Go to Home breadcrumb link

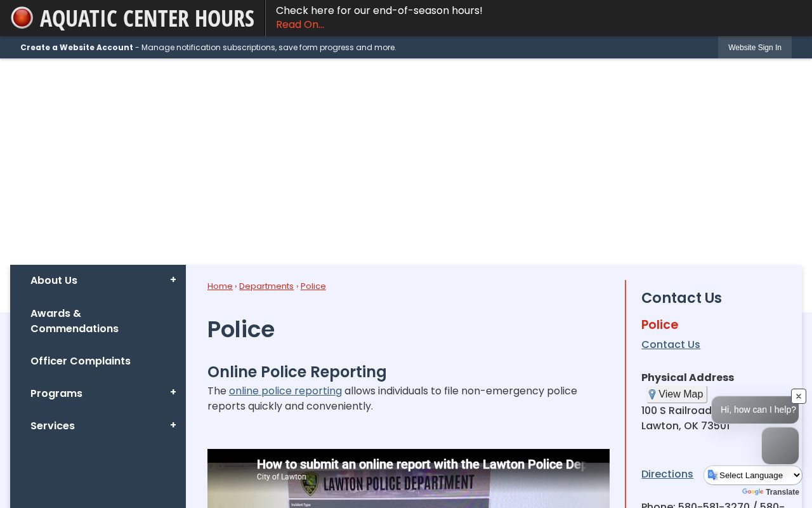(220, 286)
